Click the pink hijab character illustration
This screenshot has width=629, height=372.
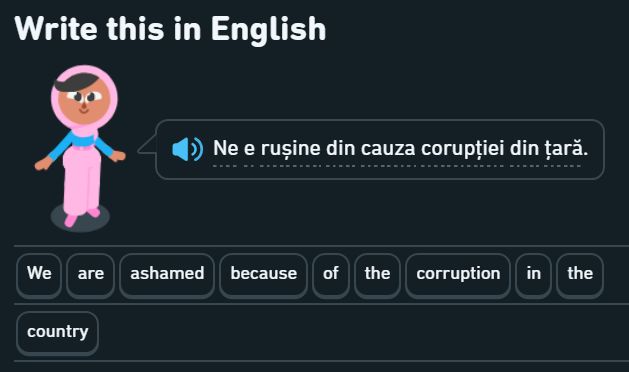80,148
